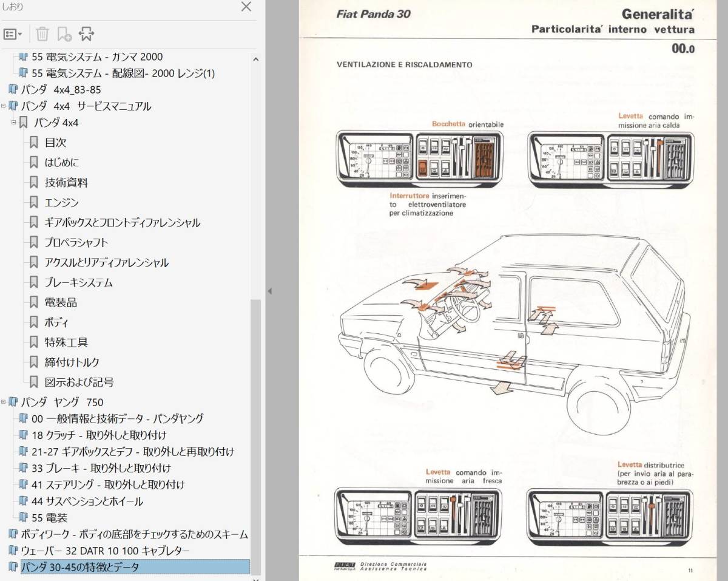Open 21-27 ギアボックスとデフ bookmark
The image size is (728, 581).
point(132,452)
